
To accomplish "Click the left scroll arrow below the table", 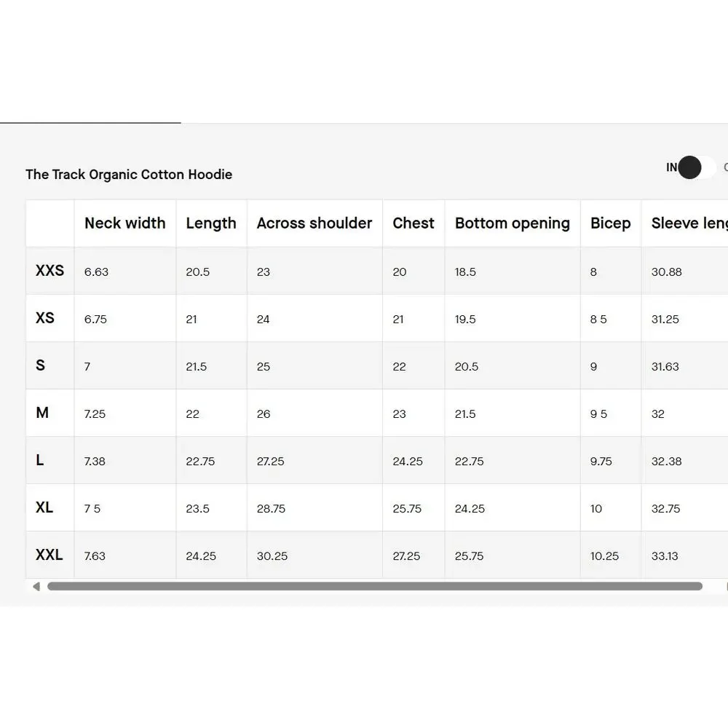I will 36,586.
